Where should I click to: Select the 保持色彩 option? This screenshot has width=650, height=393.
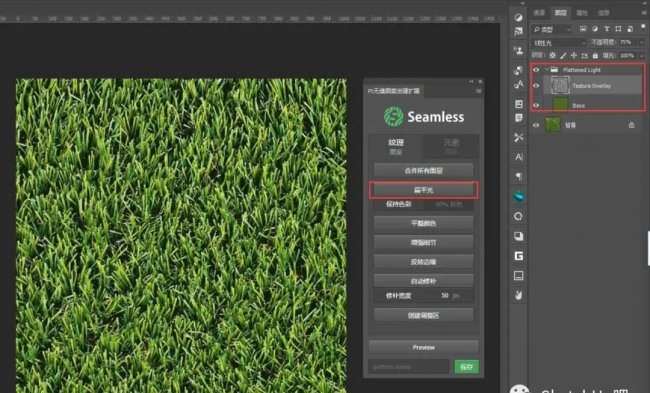click(398, 204)
